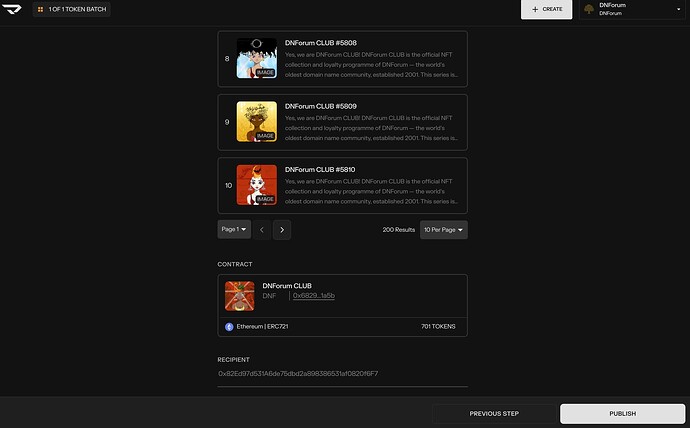Click row number 9 in token list

(227, 122)
